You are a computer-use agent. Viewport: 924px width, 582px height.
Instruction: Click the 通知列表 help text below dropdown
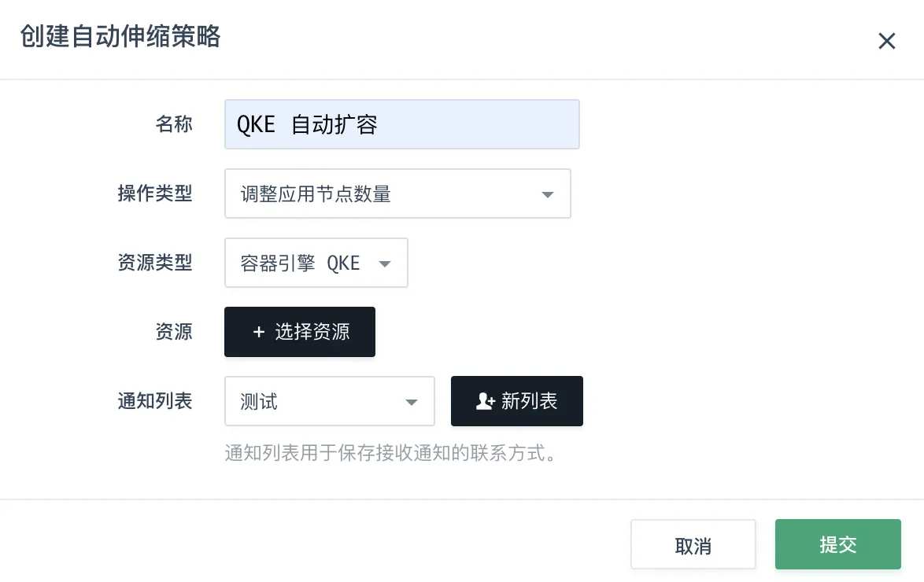coord(390,453)
